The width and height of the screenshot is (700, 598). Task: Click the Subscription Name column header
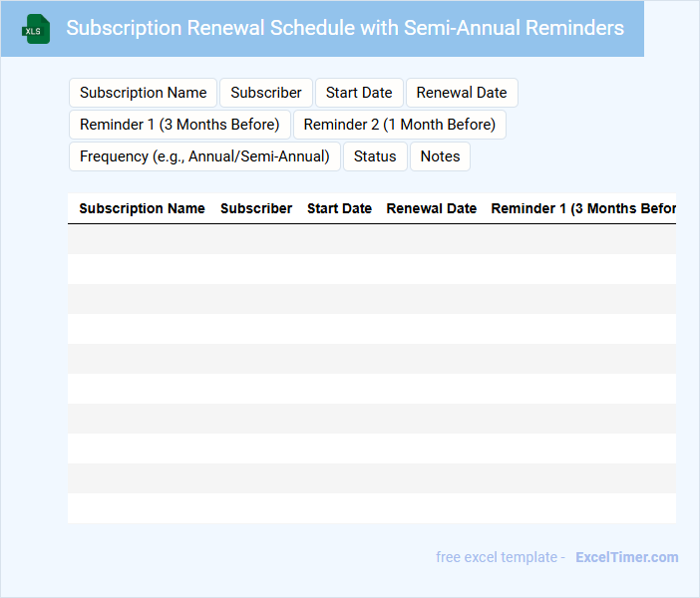tap(142, 208)
